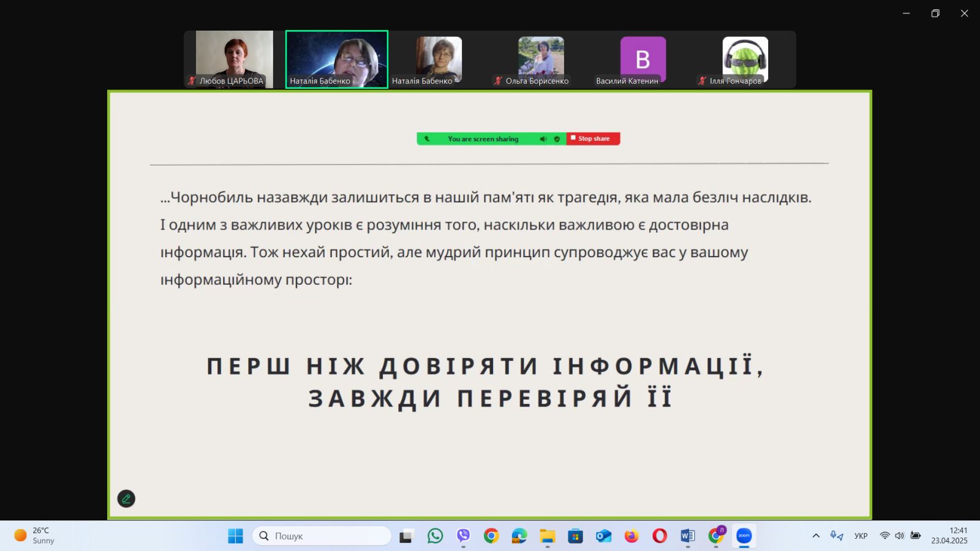Select Любов ЦАРЬОВА's video thumbnail
The width and height of the screenshot is (980, 551).
pyautogui.click(x=234, y=59)
